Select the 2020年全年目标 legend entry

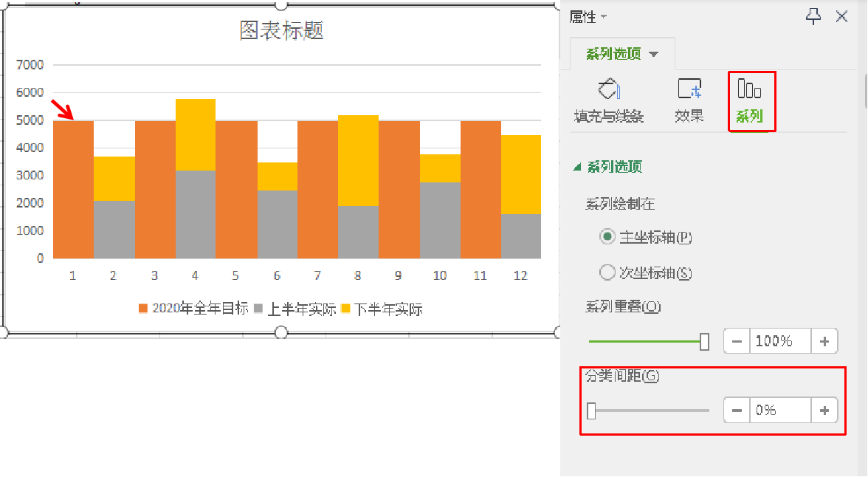pos(193,309)
